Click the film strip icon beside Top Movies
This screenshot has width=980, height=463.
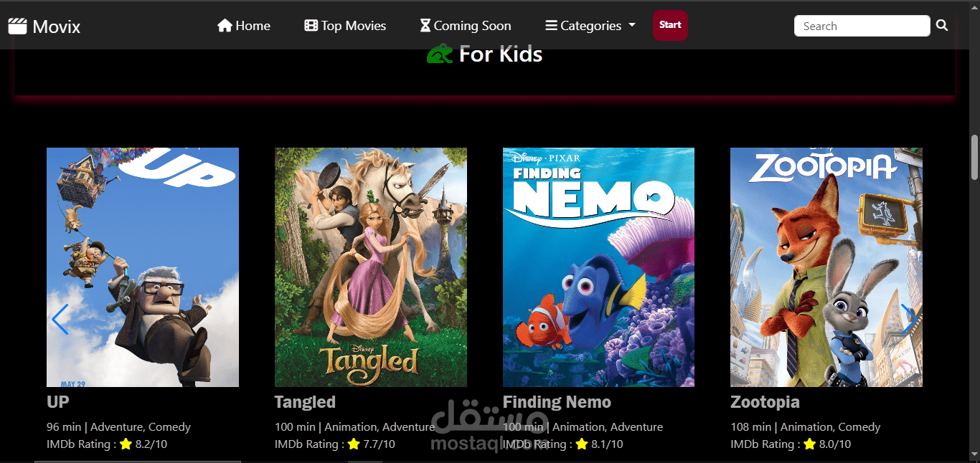pyautogui.click(x=311, y=26)
